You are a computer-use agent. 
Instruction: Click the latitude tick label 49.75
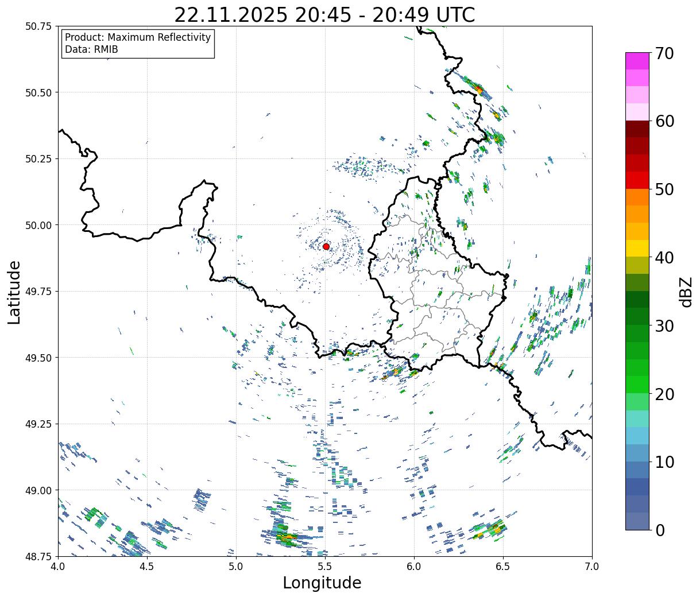click(38, 292)
